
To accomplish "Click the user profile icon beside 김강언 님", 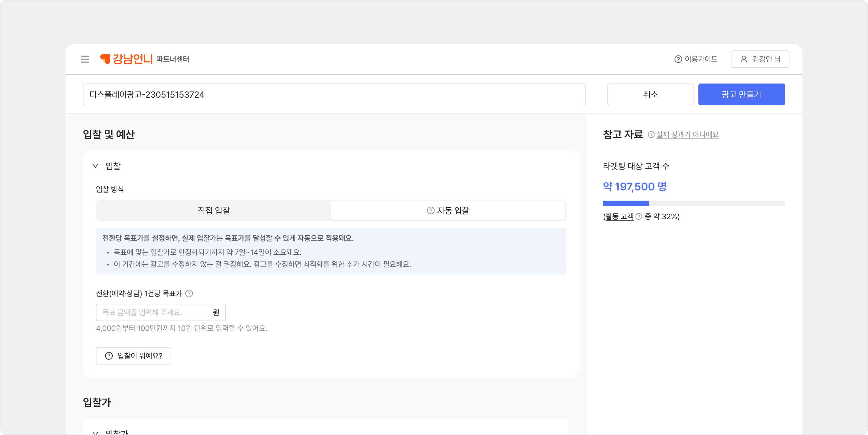I will (744, 59).
